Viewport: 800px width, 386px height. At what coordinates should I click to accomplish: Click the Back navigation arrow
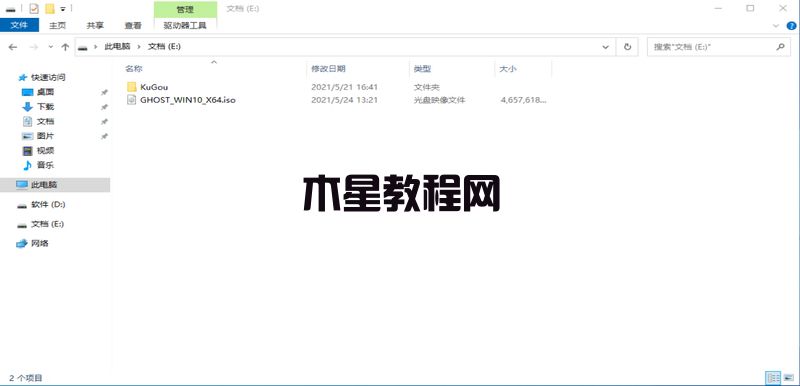point(13,47)
